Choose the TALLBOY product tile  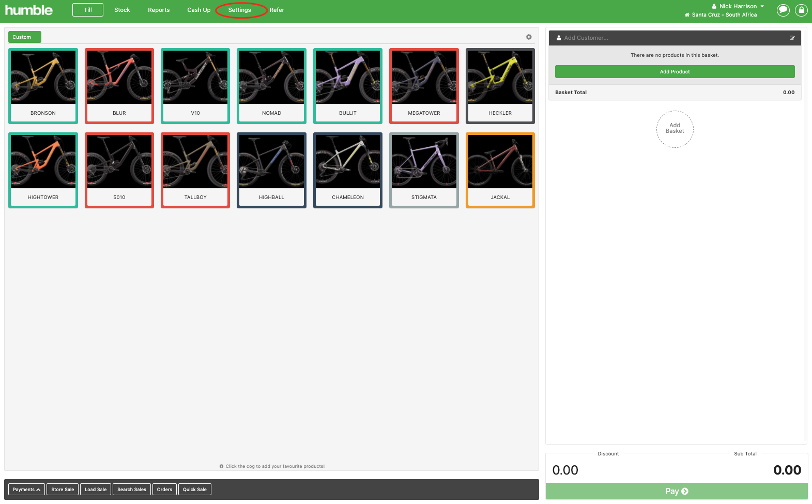tap(195, 171)
